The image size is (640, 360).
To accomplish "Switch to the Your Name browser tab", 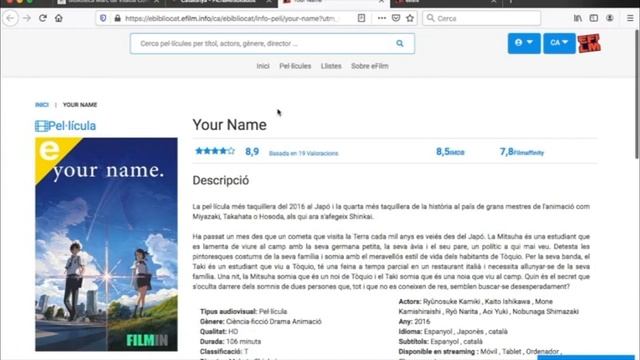I will point(333,2).
